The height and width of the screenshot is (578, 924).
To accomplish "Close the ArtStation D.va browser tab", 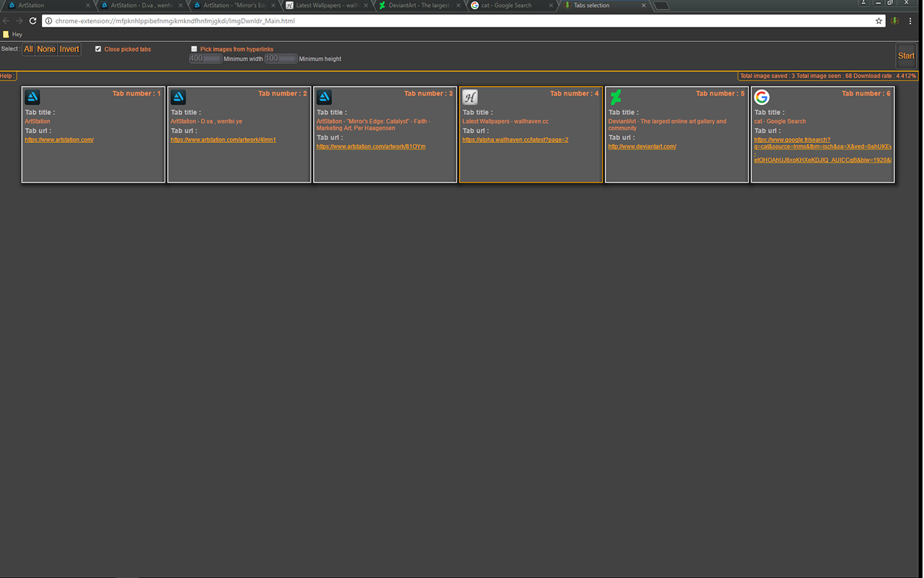I will 181,5.
